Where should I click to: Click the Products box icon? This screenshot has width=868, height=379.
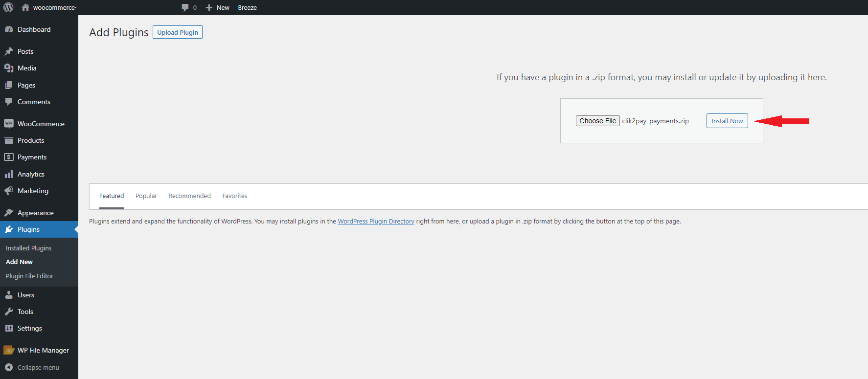click(9, 140)
